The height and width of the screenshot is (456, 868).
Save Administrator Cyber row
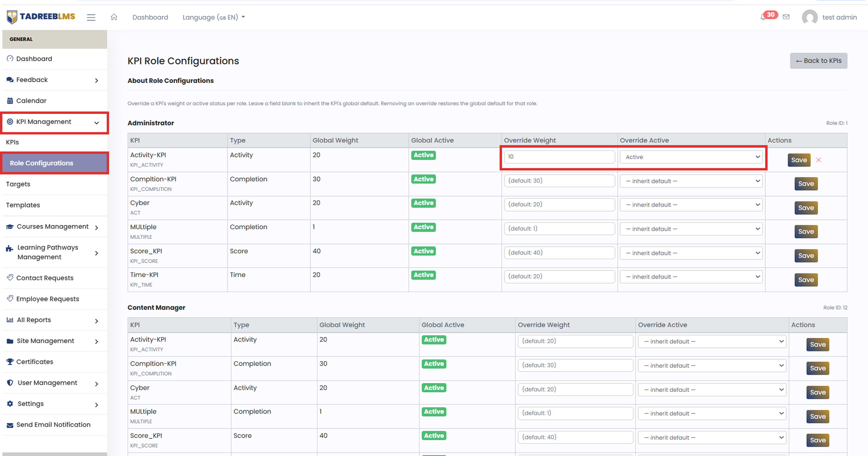806,208
